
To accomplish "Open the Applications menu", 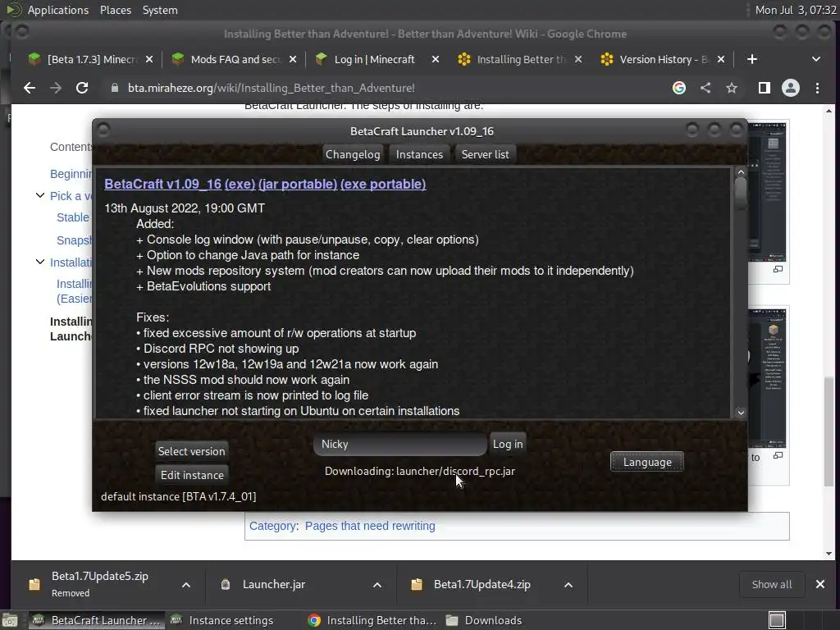I will point(58,10).
